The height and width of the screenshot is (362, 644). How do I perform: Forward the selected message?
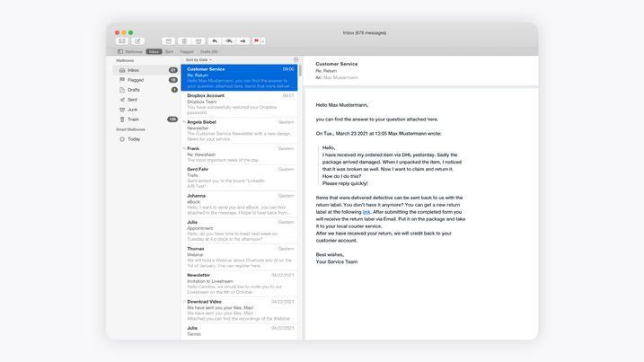click(243, 41)
